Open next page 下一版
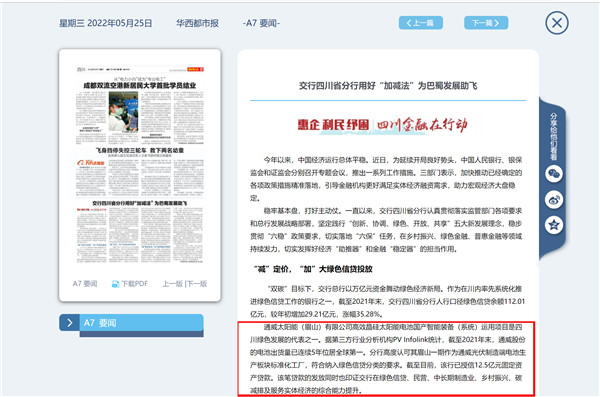 [197, 284]
